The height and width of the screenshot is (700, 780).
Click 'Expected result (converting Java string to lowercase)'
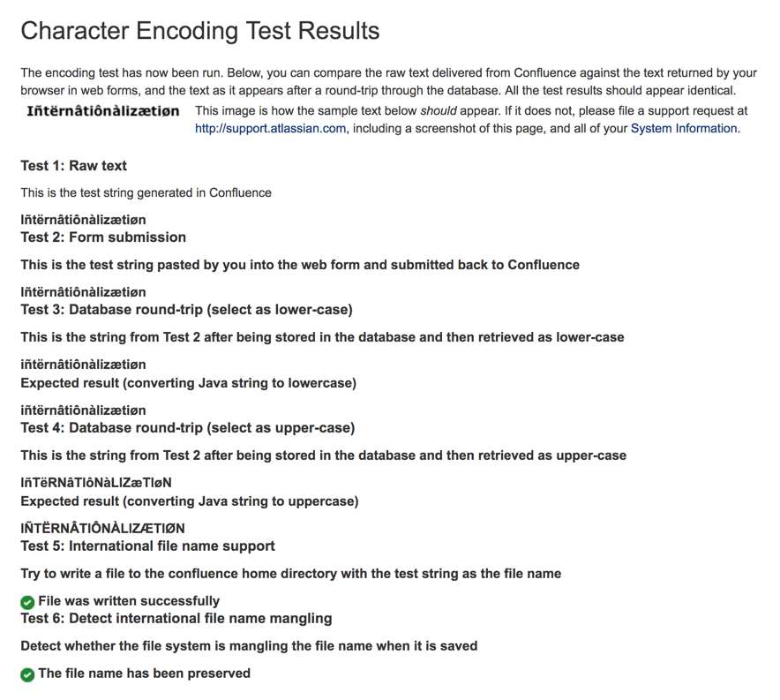(188, 383)
